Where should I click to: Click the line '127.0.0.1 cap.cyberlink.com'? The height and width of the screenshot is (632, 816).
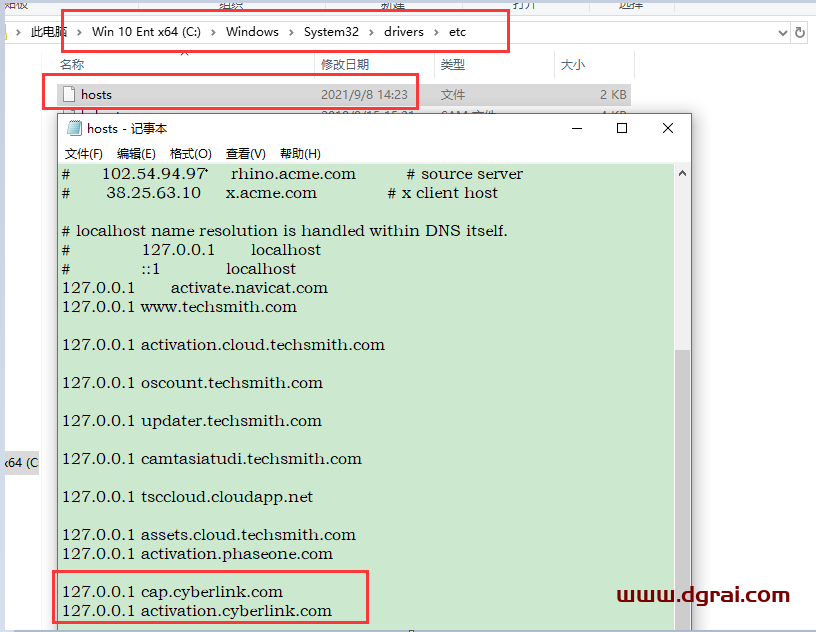click(172, 592)
